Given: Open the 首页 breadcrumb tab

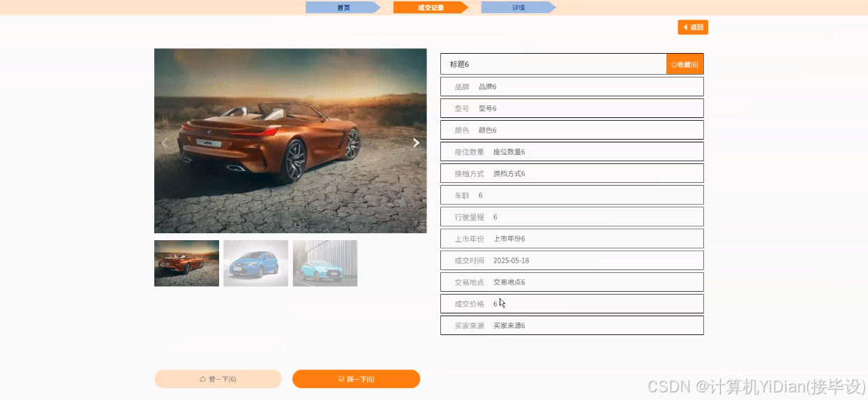Looking at the screenshot, I should pyautogui.click(x=343, y=8).
